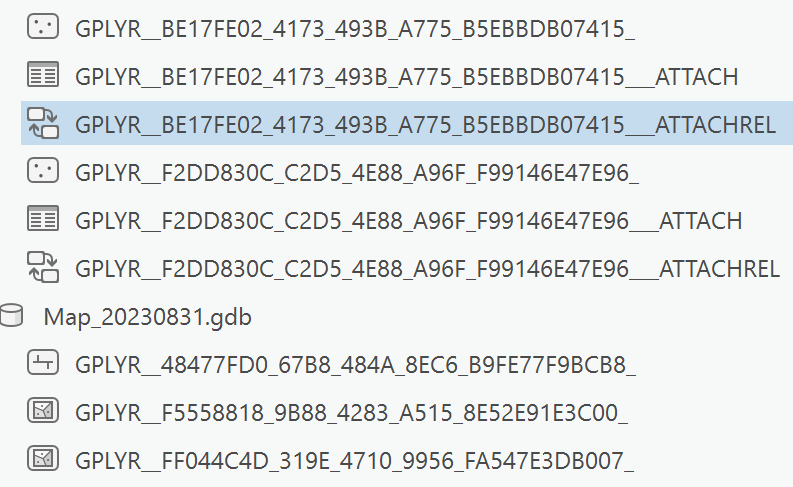Click point feature class icon for F2DD830C layer
This screenshot has height=487, width=793.
[42, 171]
